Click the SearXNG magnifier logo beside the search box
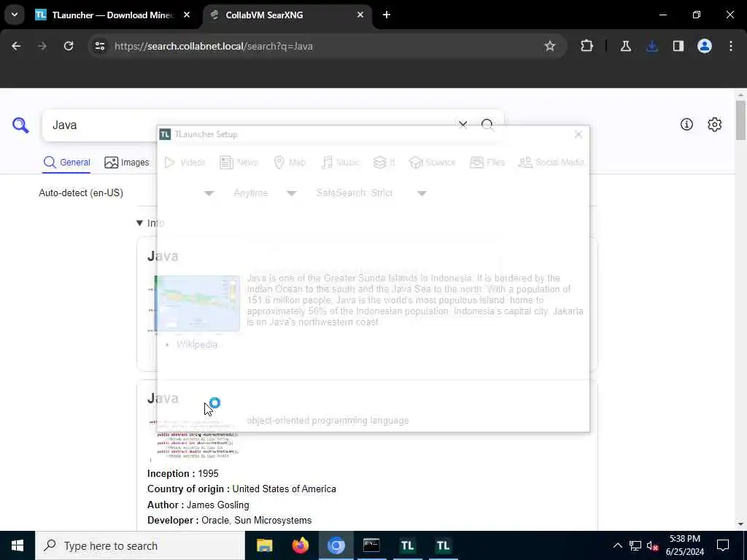The width and height of the screenshot is (747, 560). pyautogui.click(x=20, y=125)
